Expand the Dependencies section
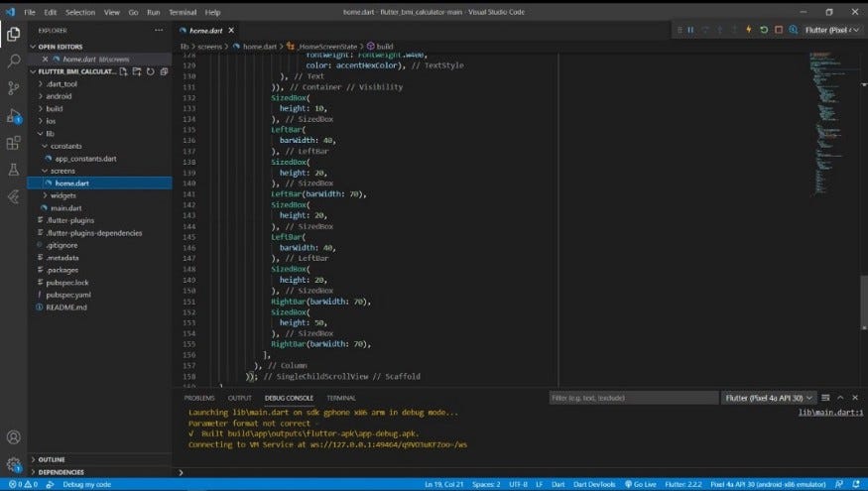The image size is (868, 491). point(61,472)
